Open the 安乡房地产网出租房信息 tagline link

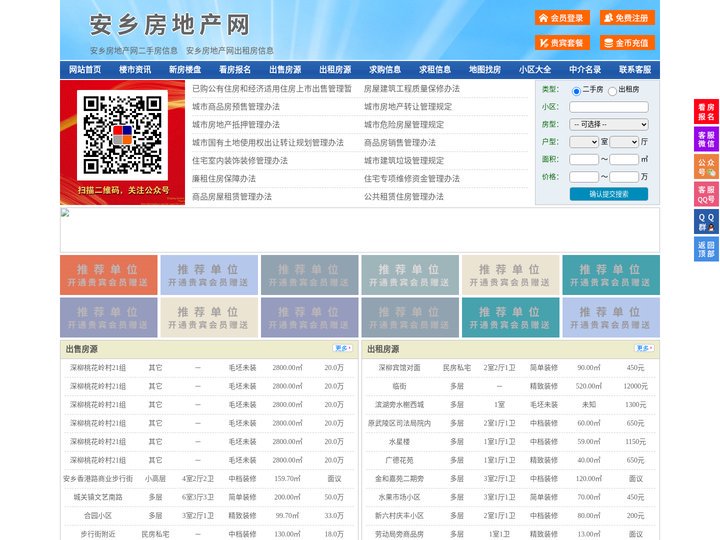[230, 51]
